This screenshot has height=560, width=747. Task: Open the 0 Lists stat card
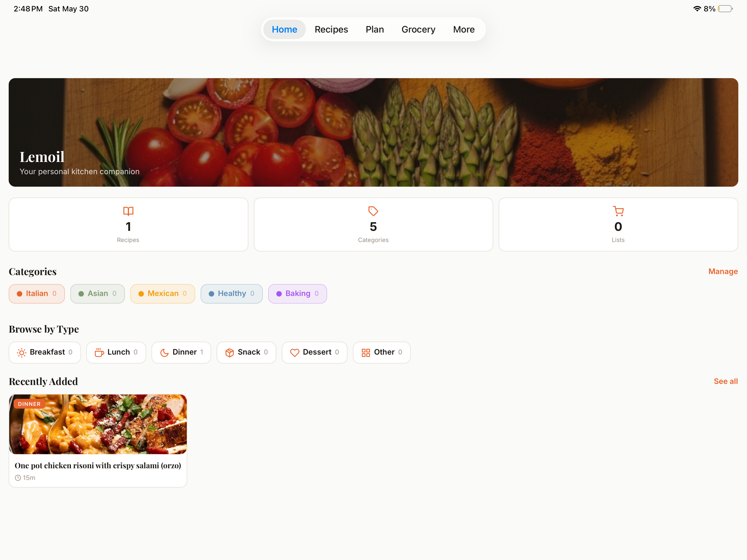pyautogui.click(x=618, y=224)
